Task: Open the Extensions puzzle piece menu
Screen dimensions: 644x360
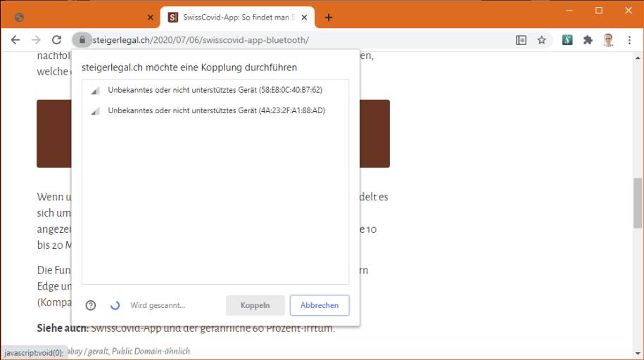Action: pos(588,40)
